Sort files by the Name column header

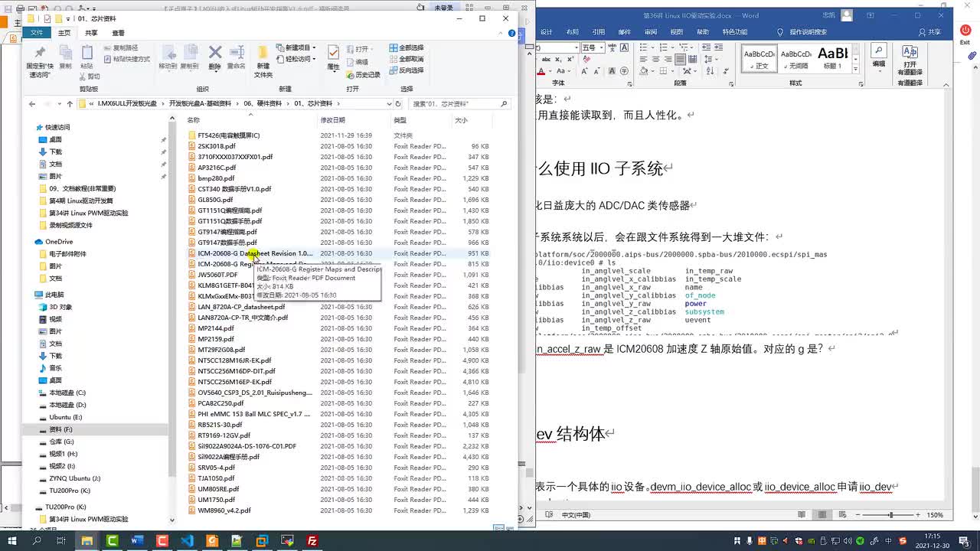[x=250, y=120]
